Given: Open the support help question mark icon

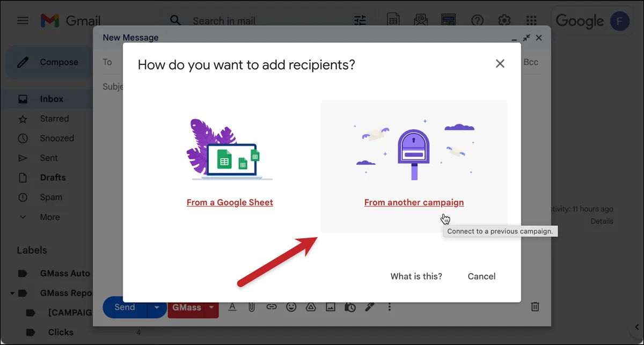Looking at the screenshot, I should coord(477,21).
